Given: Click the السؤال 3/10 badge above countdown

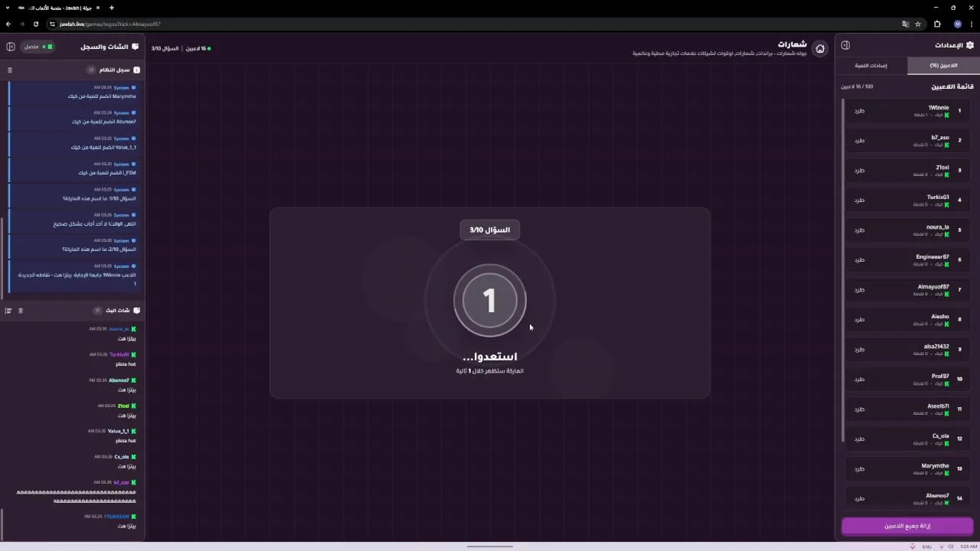Looking at the screenshot, I should tap(490, 230).
